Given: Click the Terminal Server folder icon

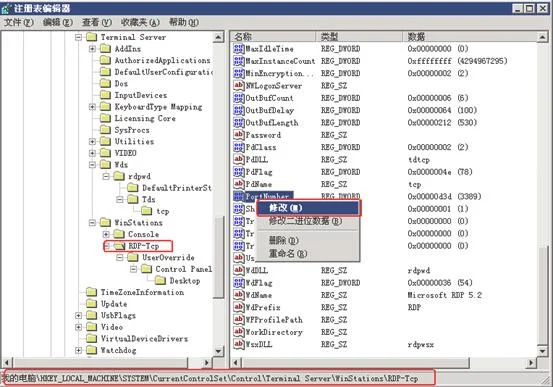Looking at the screenshot, I should click(92, 37).
